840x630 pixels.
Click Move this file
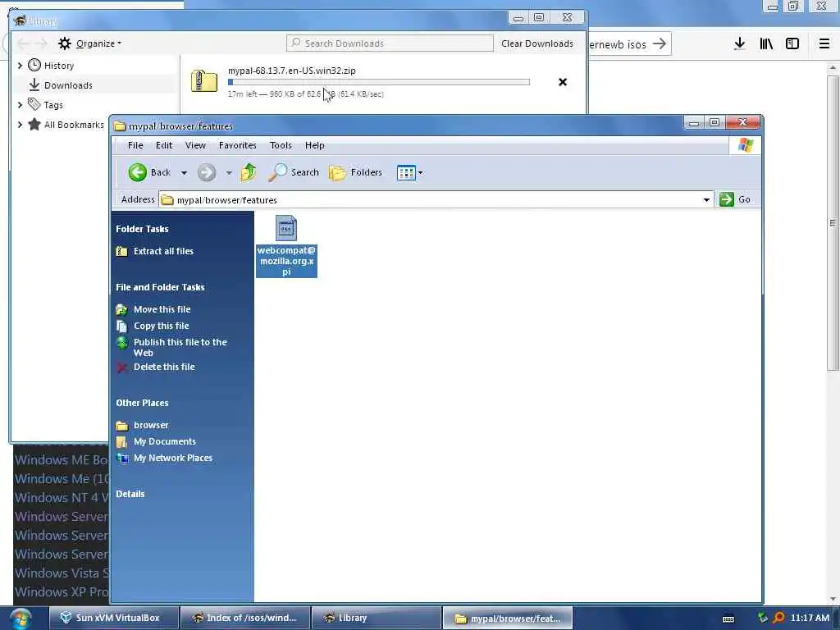(x=162, y=309)
